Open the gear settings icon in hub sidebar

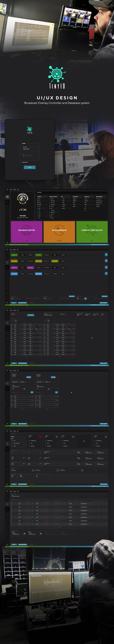coord(7,202)
